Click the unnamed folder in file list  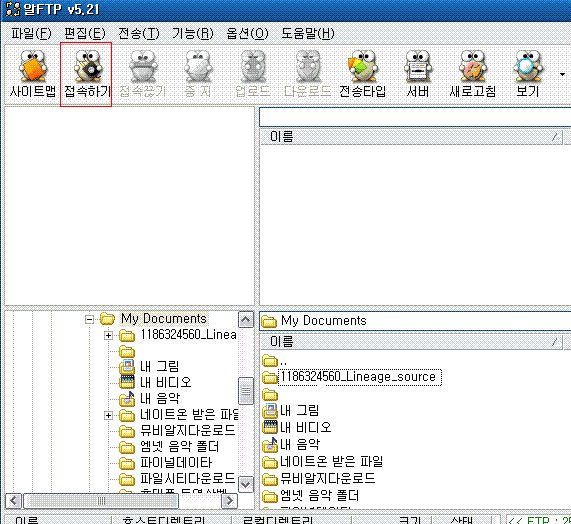tap(270, 394)
